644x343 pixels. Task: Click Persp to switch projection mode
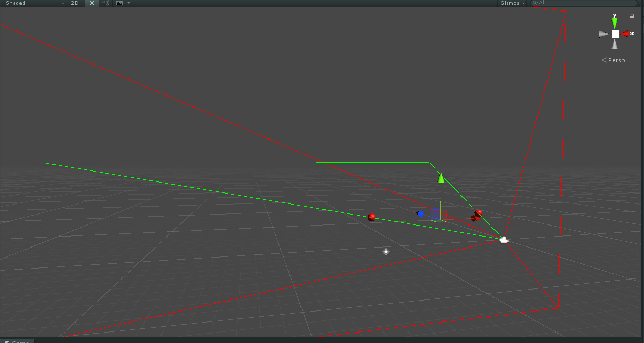pyautogui.click(x=616, y=60)
